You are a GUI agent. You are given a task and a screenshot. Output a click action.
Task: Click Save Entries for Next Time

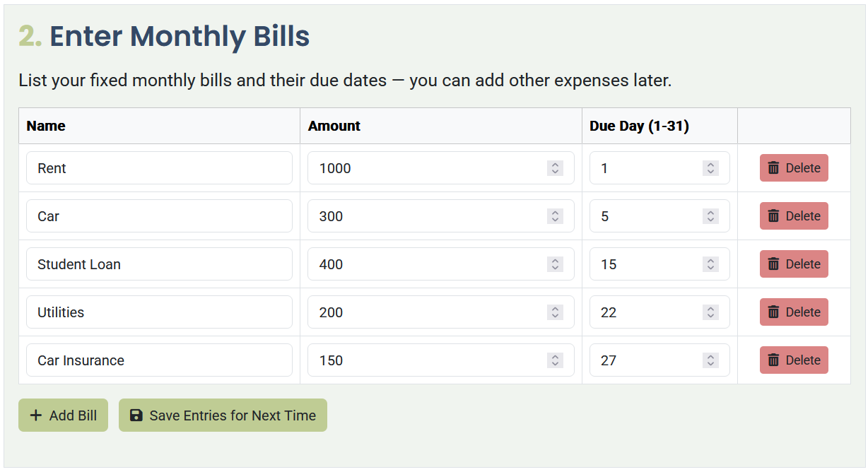[223, 415]
